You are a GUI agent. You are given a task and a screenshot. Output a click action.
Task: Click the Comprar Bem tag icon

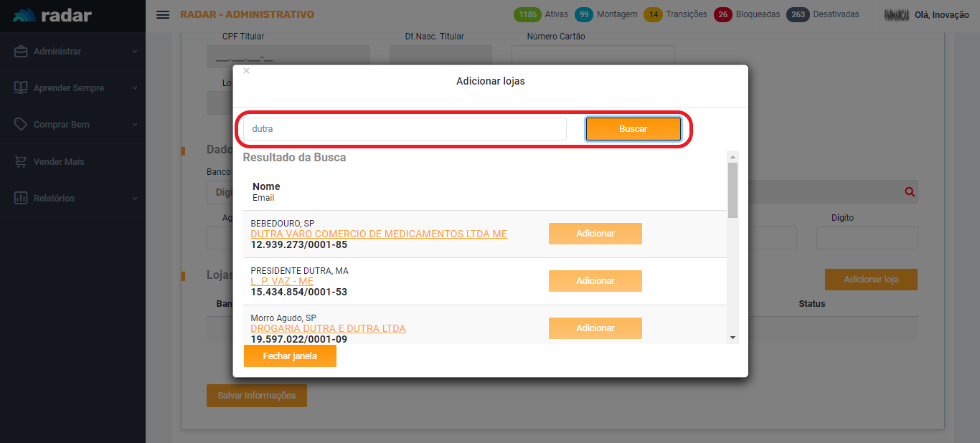coord(21,125)
